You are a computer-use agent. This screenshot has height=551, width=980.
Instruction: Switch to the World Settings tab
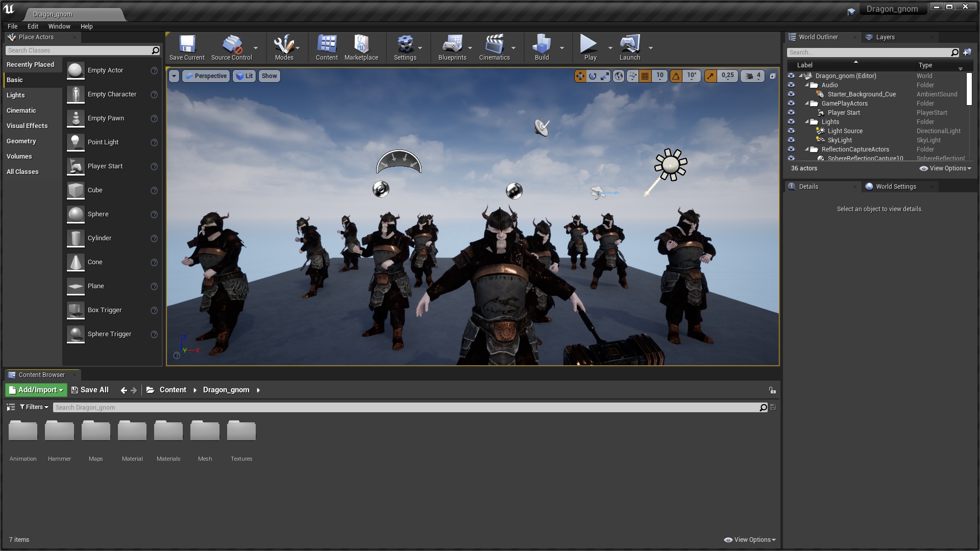896,187
